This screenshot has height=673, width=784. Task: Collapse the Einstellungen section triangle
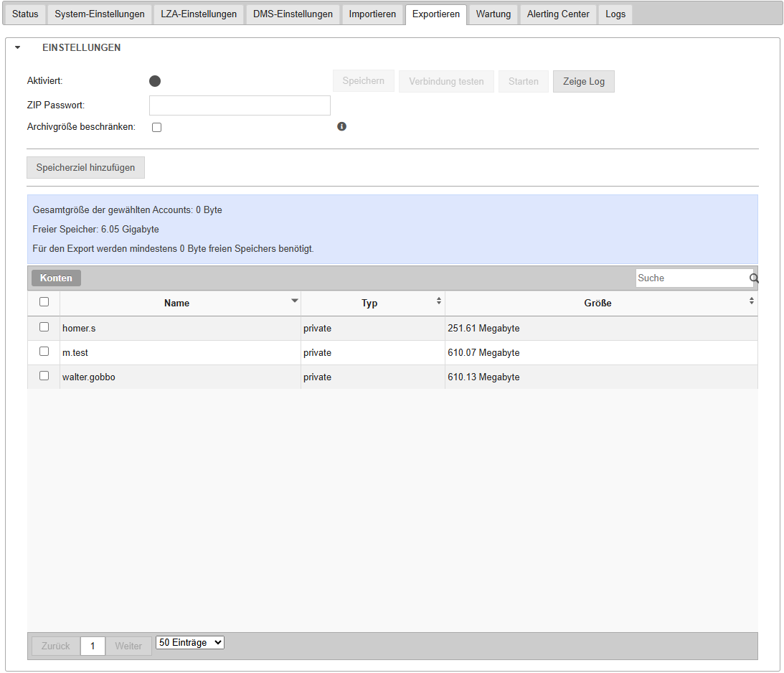(18, 48)
